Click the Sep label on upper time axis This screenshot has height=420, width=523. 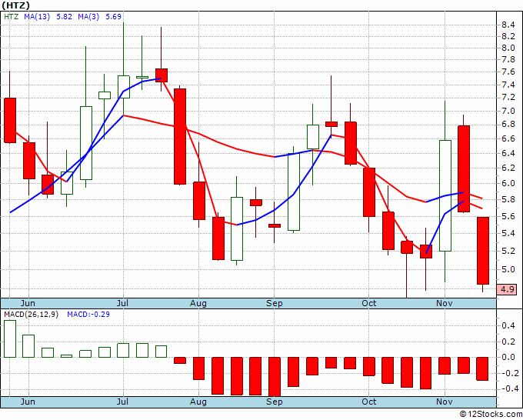tap(274, 303)
